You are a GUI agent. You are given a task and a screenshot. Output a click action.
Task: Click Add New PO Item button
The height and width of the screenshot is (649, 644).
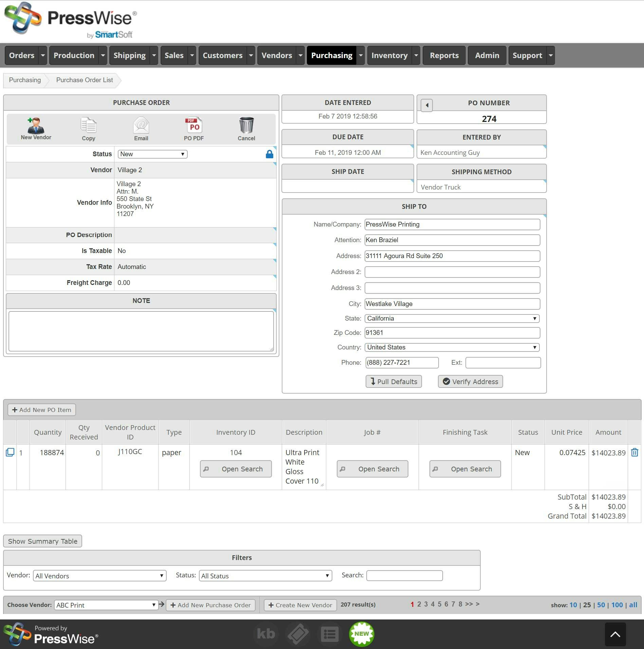(42, 410)
